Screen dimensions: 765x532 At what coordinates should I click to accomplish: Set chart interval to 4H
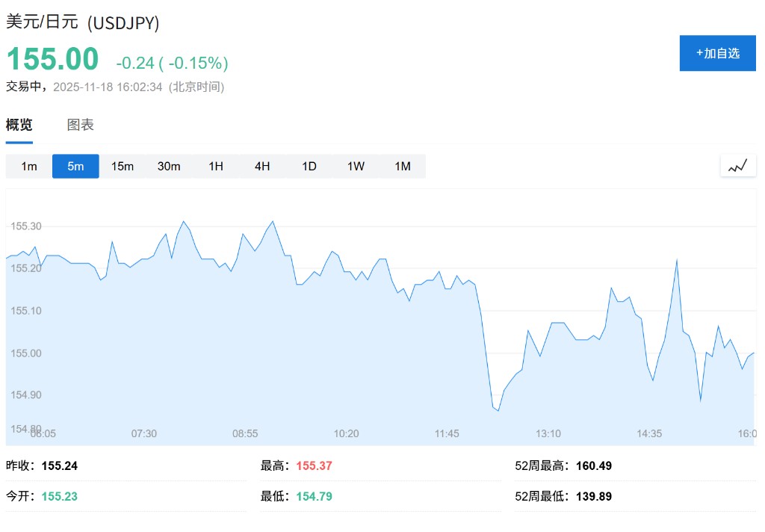262,166
